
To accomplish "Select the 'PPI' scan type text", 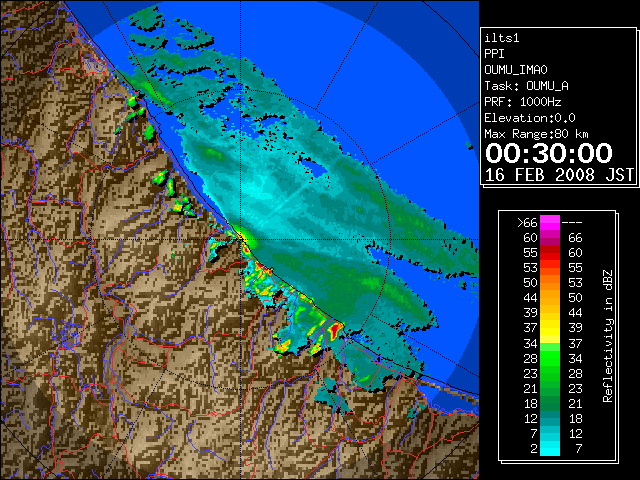I will tap(494, 54).
